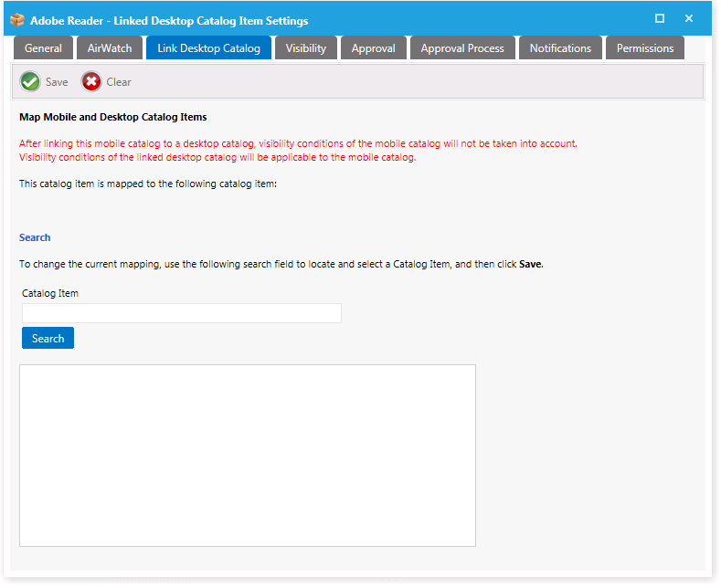Maximize the Catalog Item Settings window
This screenshot has height=588, width=721.
660,19
